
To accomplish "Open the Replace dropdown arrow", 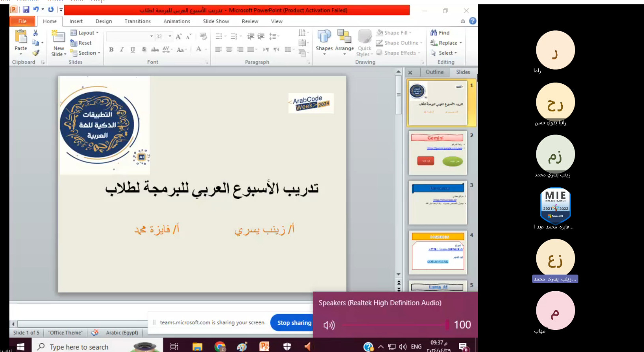I will (x=461, y=43).
